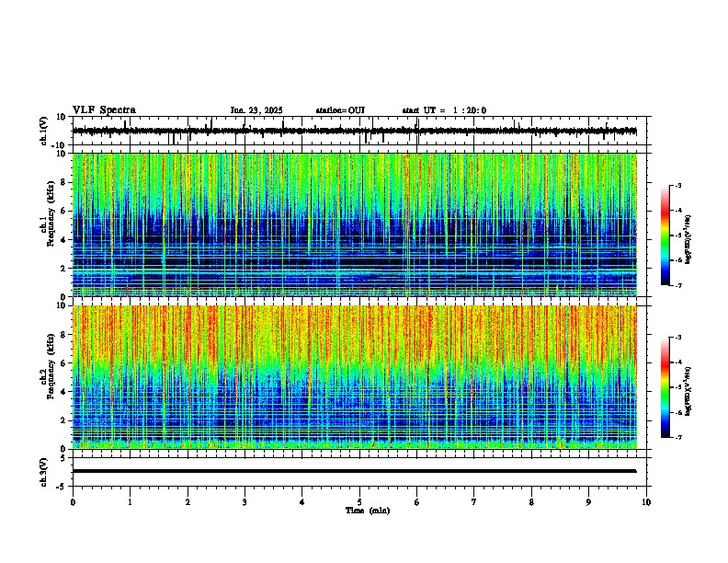Click the "VLF Spectra" plot title
The image size is (728, 563).
click(x=104, y=110)
